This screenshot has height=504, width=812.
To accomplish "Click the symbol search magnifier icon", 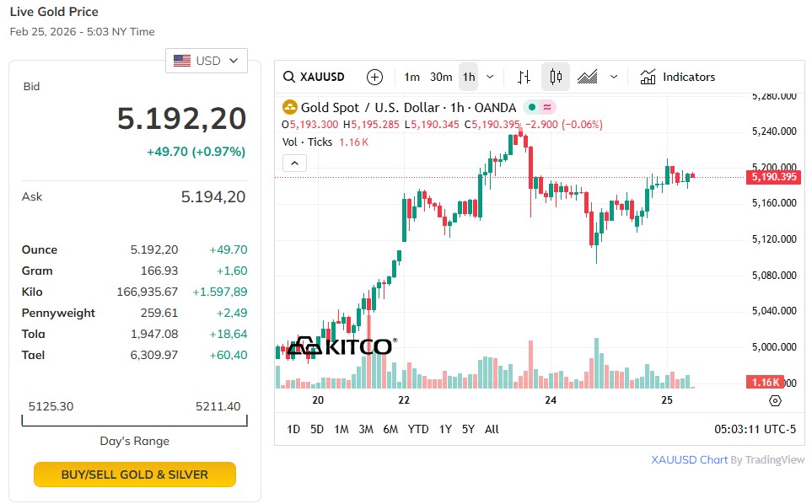I will 289,77.
